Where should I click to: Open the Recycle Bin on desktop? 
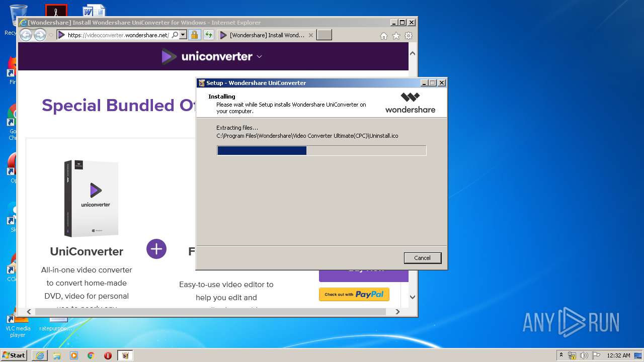coord(11,19)
